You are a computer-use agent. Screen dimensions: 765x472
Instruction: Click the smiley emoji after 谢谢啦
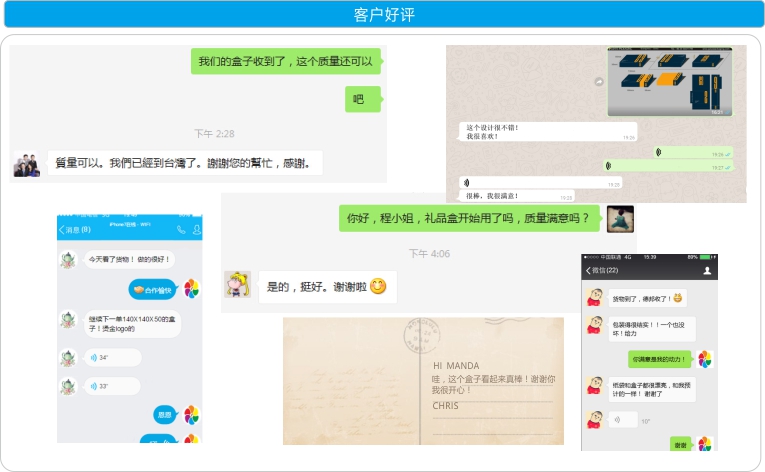(378, 287)
